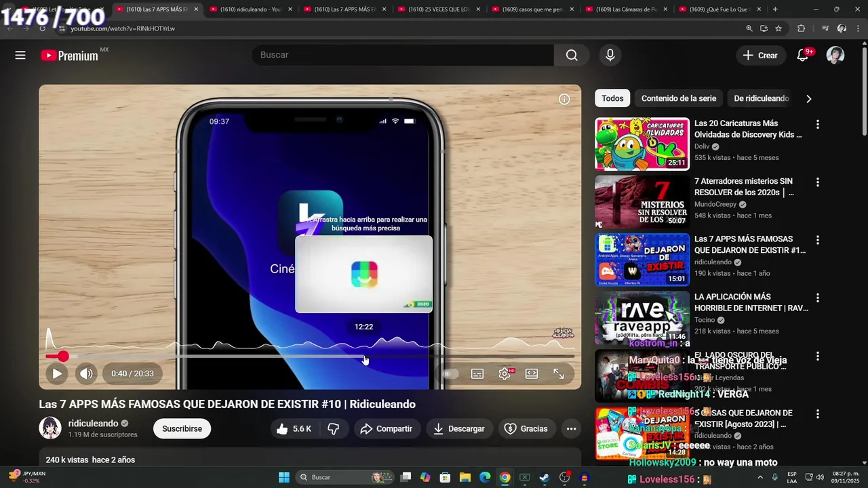Show more filter chips with right arrow
The image size is (868, 488).
pos(808,99)
